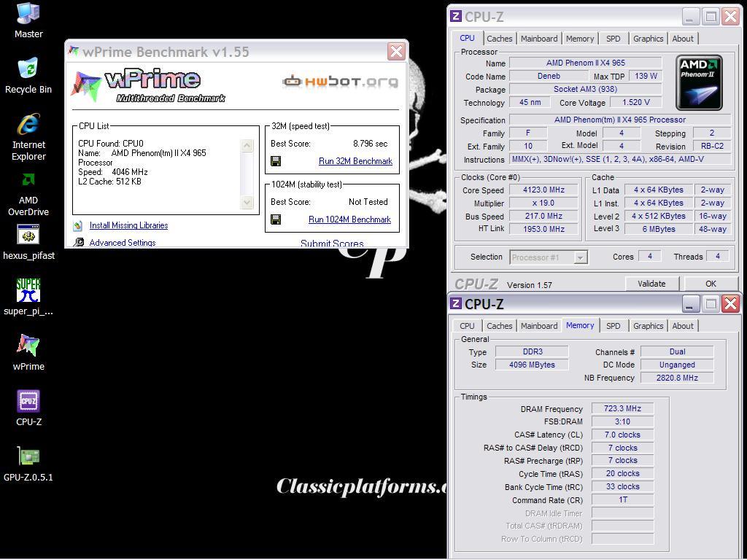Click the Validate button in CPU-Z
The width and height of the screenshot is (747, 560).
651,284
